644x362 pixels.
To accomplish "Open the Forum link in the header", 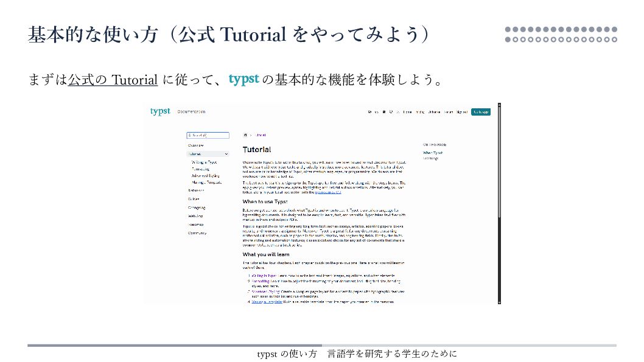I will point(449,111).
